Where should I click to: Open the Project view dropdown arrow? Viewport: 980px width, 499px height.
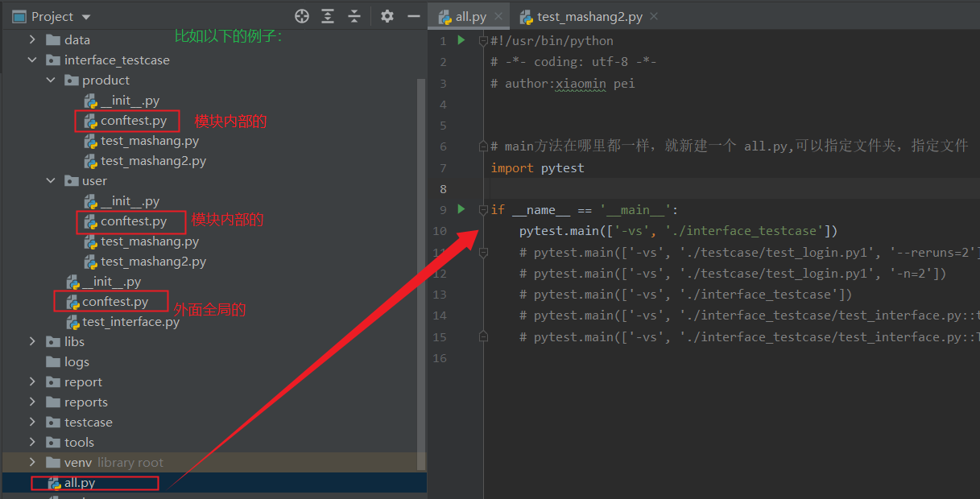pos(86,15)
